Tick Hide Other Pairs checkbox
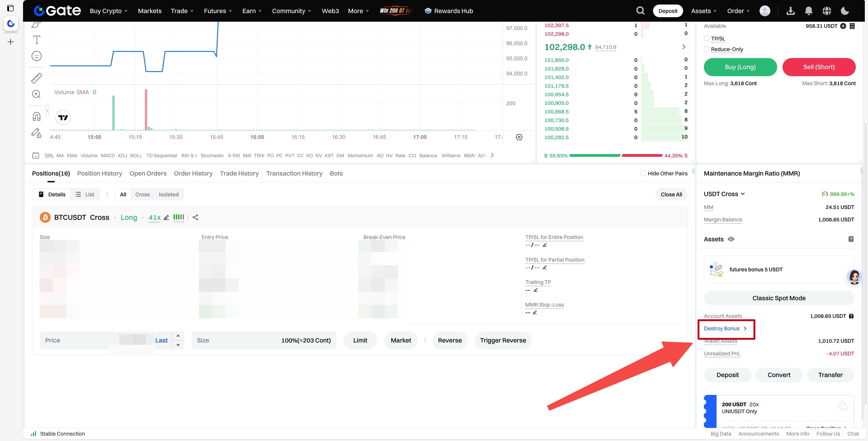 (x=643, y=173)
